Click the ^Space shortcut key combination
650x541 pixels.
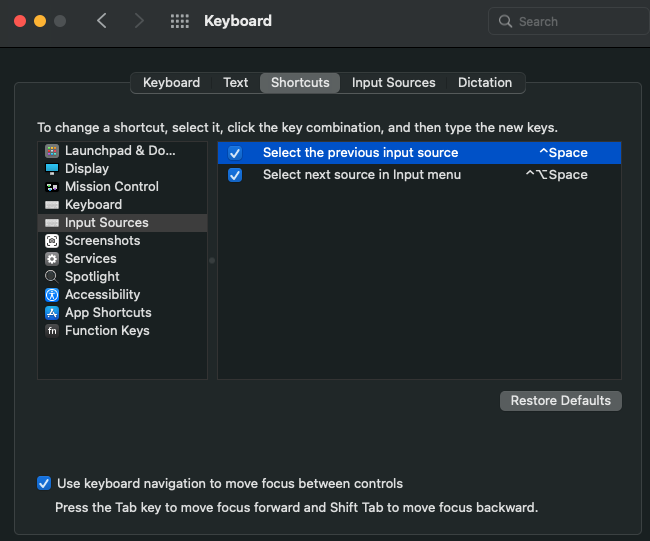click(563, 153)
